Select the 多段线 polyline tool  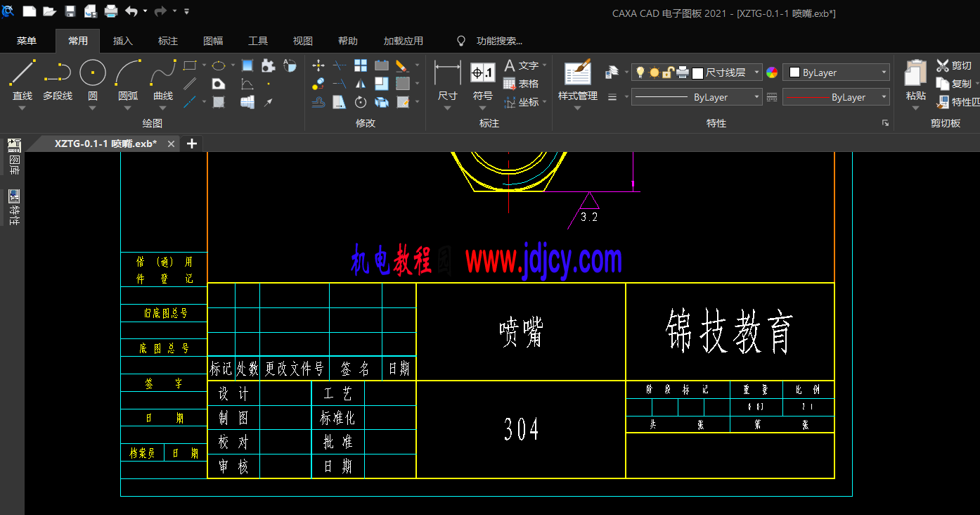pyautogui.click(x=58, y=80)
